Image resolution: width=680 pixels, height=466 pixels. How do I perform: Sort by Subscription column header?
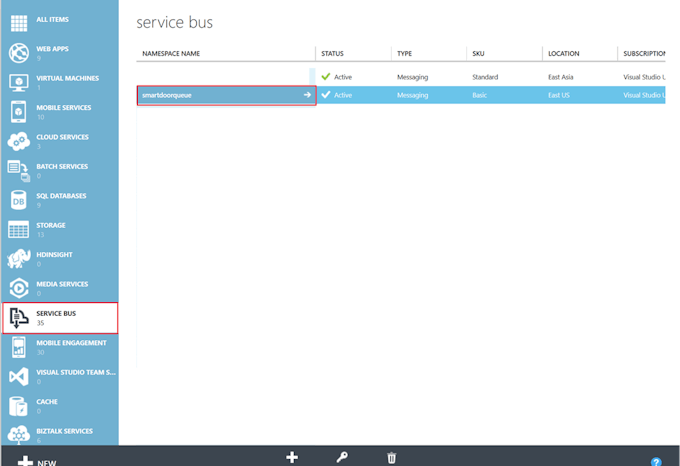point(644,53)
